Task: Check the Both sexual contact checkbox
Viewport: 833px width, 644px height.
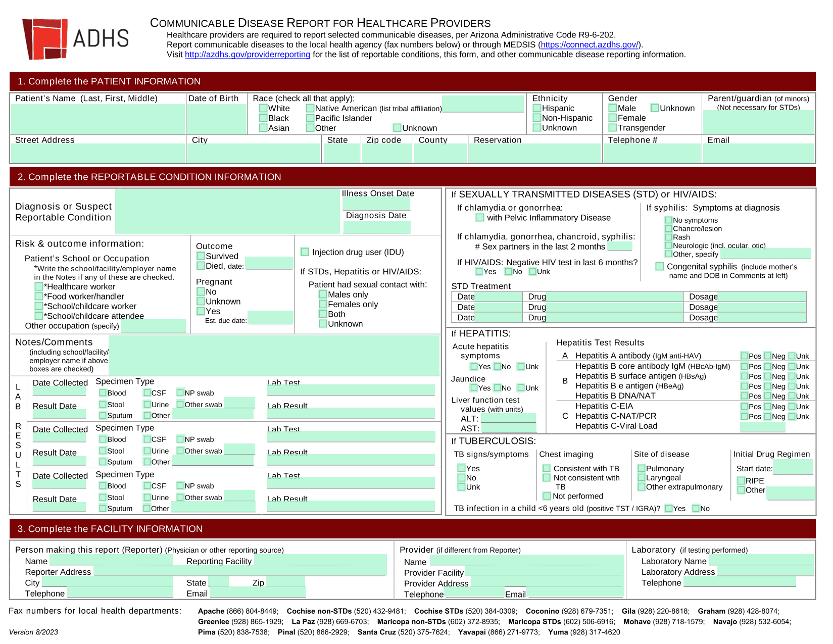Action: [323, 314]
